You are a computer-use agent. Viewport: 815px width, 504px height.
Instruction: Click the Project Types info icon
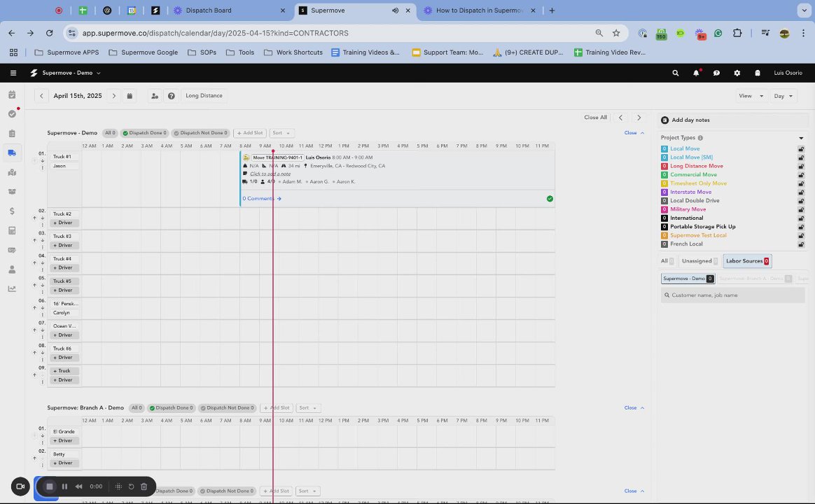pos(700,138)
